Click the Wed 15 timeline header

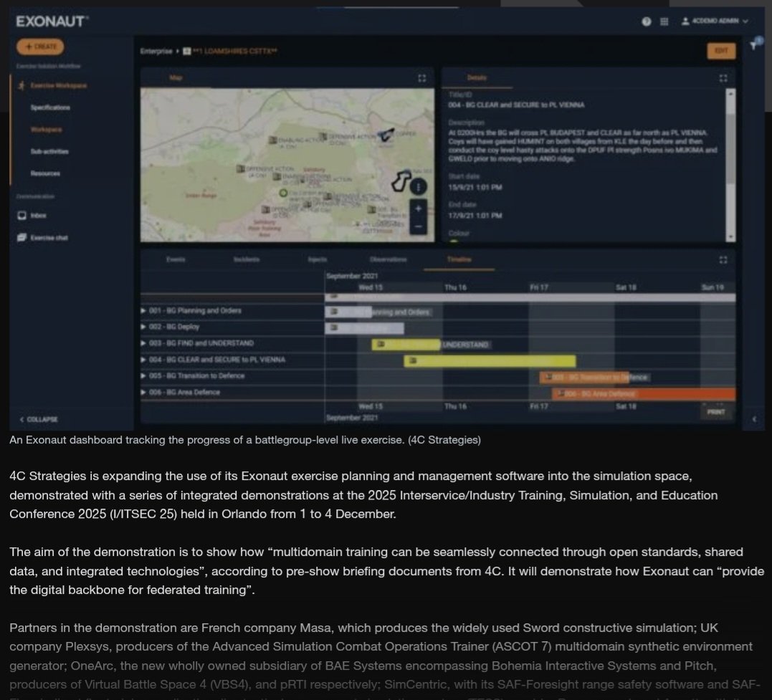[371, 287]
